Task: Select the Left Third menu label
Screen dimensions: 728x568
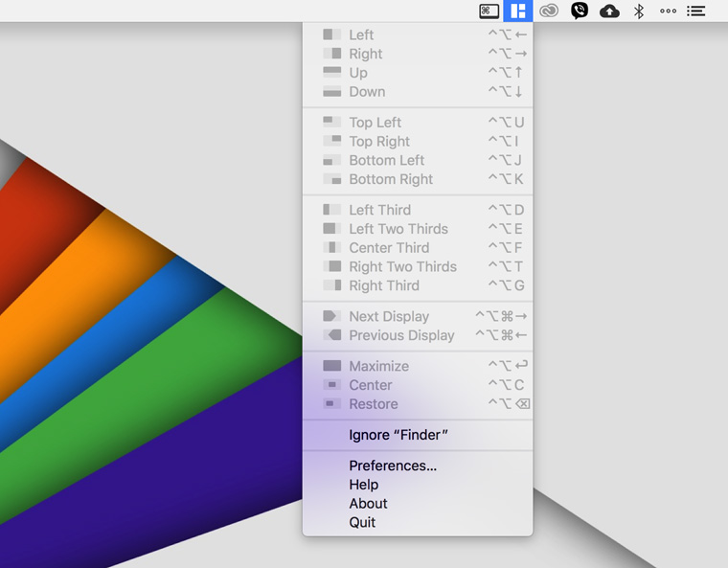Action: (x=379, y=210)
